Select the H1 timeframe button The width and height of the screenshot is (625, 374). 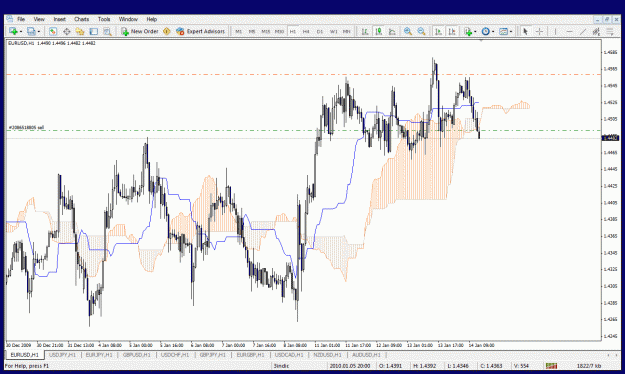coord(293,31)
